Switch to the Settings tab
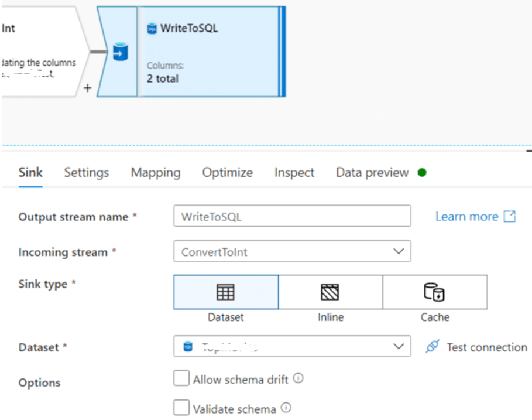Viewport: 532px width, 420px height. [x=87, y=172]
